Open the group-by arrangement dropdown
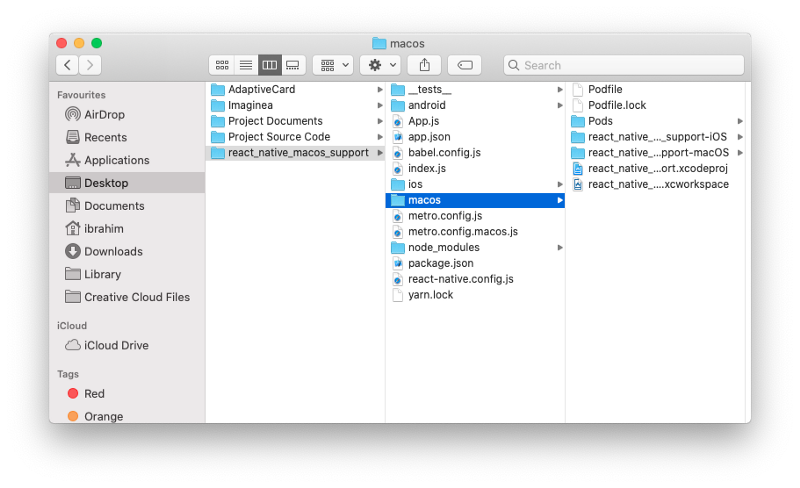800x488 pixels. pyautogui.click(x=333, y=65)
